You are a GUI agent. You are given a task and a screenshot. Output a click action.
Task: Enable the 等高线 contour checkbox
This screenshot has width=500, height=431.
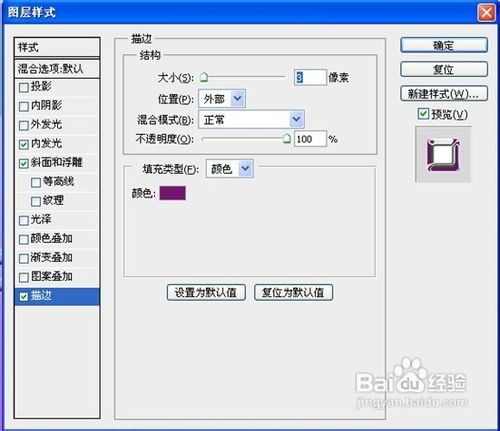click(x=36, y=183)
